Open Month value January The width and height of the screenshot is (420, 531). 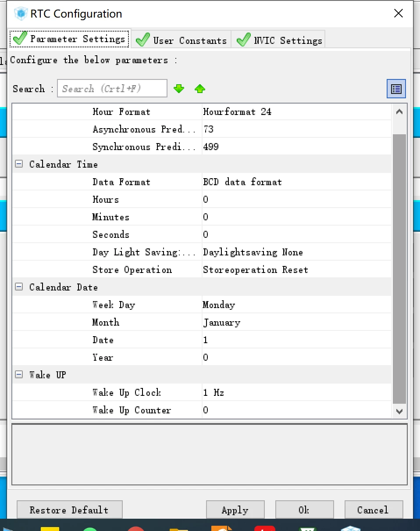click(296, 322)
